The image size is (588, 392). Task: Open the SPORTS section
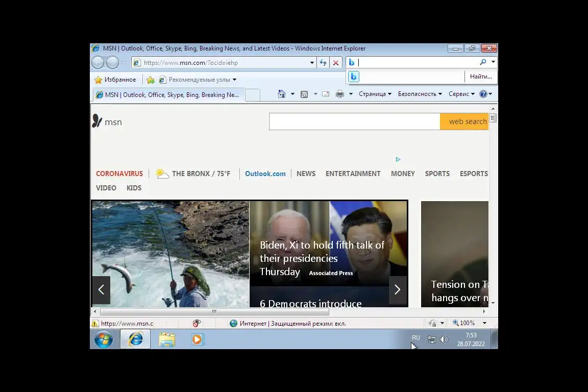(x=437, y=174)
